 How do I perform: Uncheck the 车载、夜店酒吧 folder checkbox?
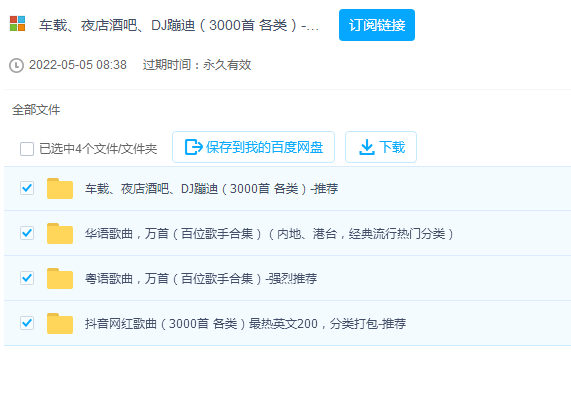27,188
